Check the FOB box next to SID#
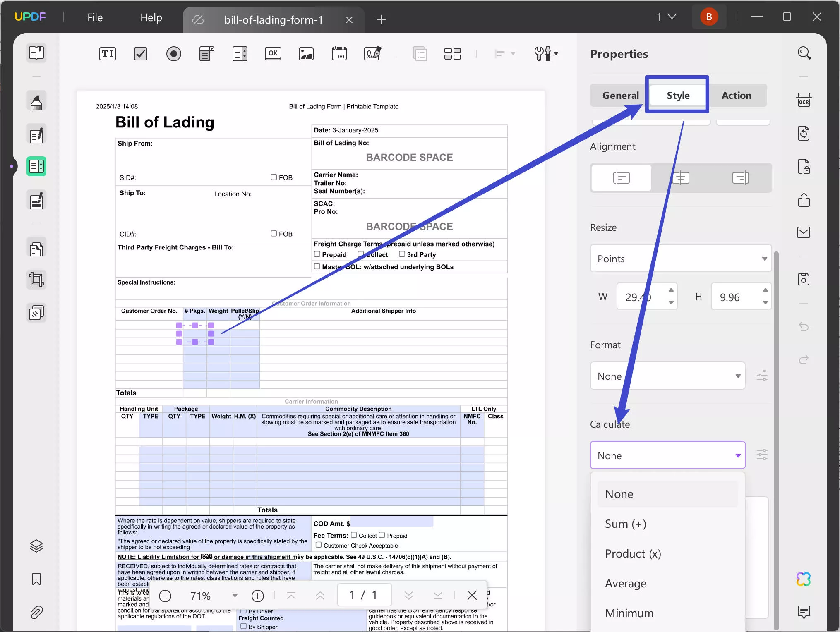The image size is (840, 632). click(274, 177)
